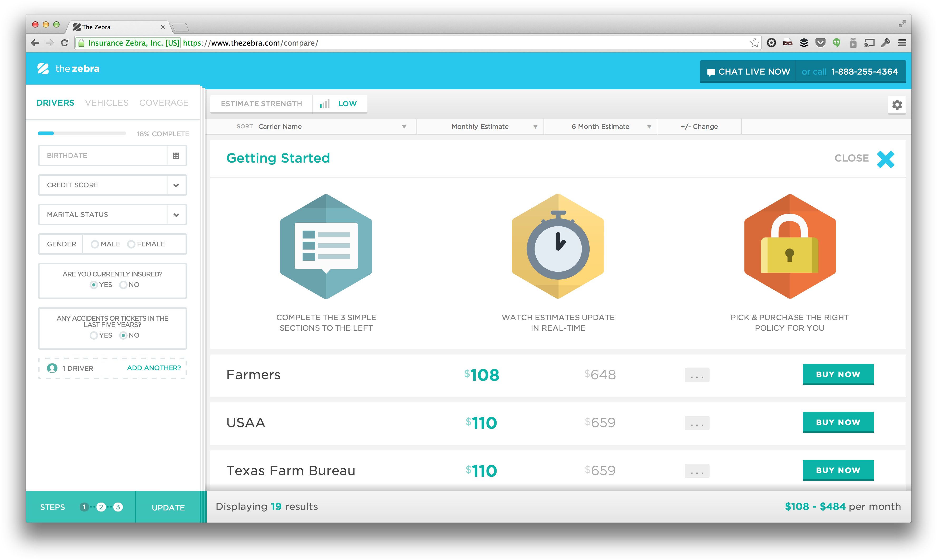The height and width of the screenshot is (560, 937).
Task: Open the settings gear above results
Action: pyautogui.click(x=897, y=105)
